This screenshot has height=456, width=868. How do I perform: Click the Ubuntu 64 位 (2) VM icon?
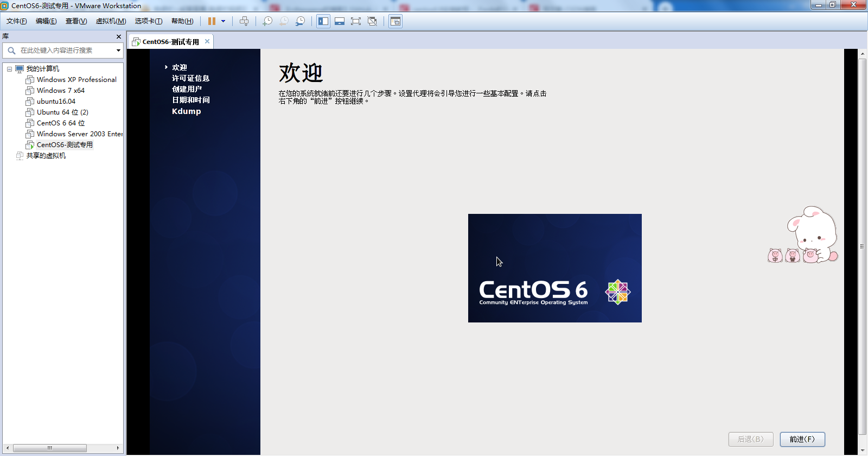pos(30,112)
